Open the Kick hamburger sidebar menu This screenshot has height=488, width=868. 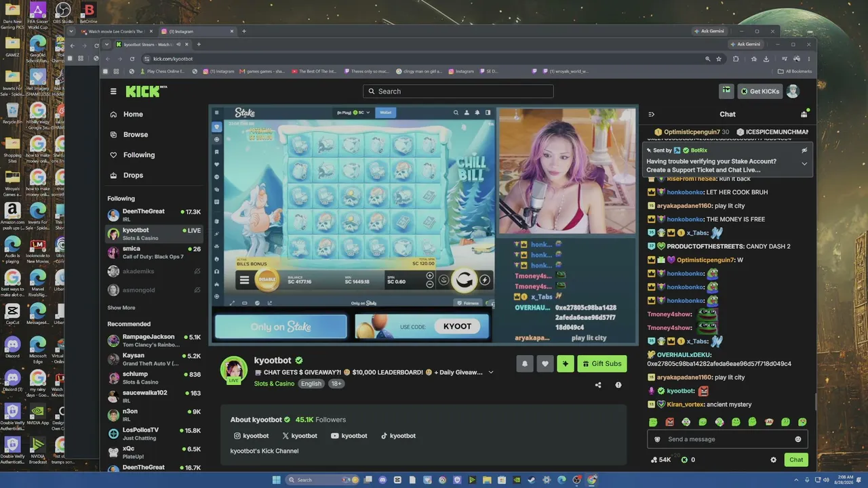[x=113, y=91]
